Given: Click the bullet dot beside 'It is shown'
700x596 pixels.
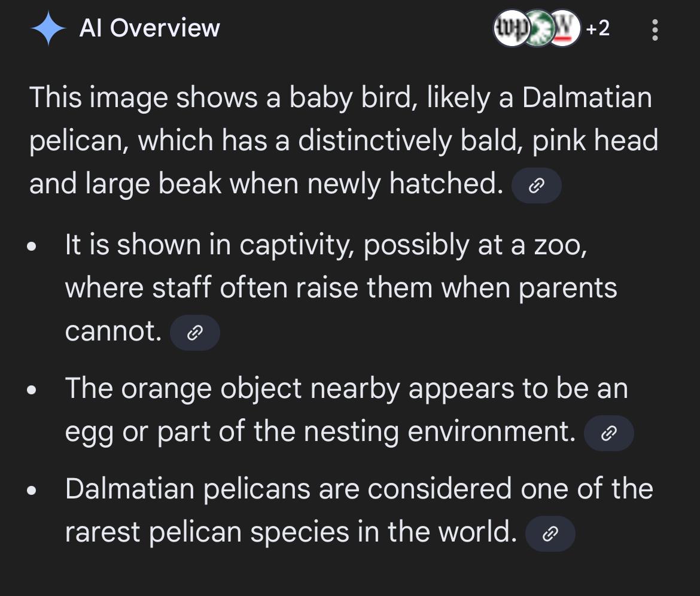Looking at the screenshot, I should tap(33, 247).
